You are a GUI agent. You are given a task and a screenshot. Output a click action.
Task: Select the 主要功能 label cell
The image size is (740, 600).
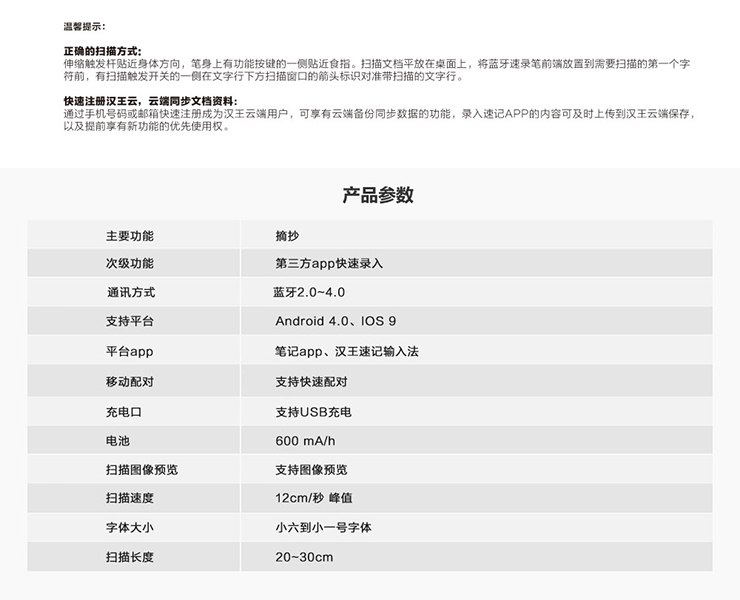pos(130,236)
